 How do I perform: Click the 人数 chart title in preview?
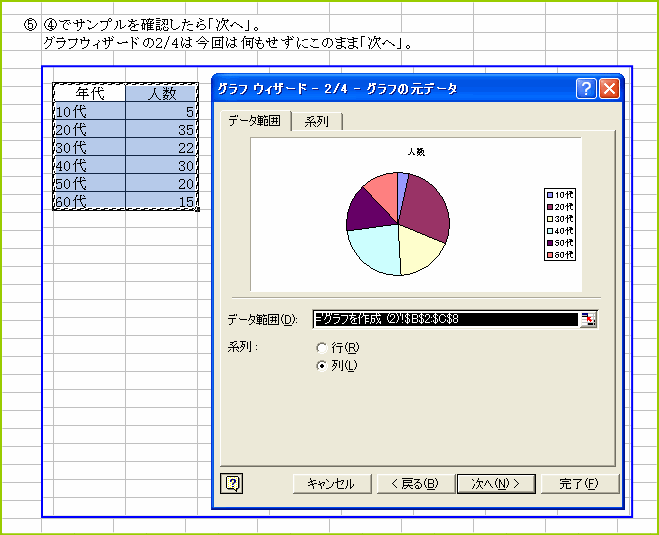pyautogui.click(x=416, y=152)
